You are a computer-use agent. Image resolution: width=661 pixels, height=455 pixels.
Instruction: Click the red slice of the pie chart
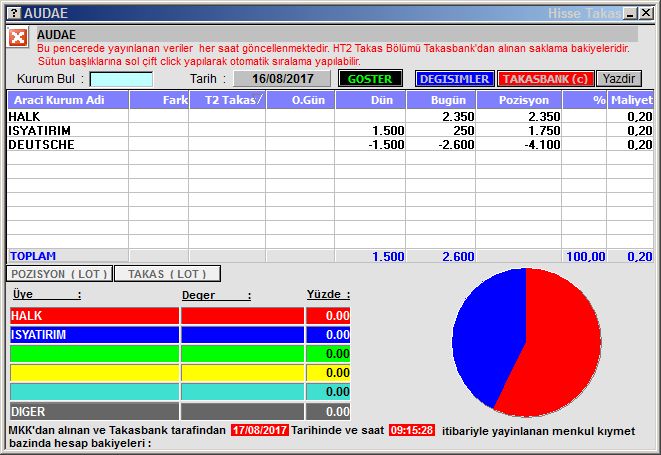[x=561, y=346]
